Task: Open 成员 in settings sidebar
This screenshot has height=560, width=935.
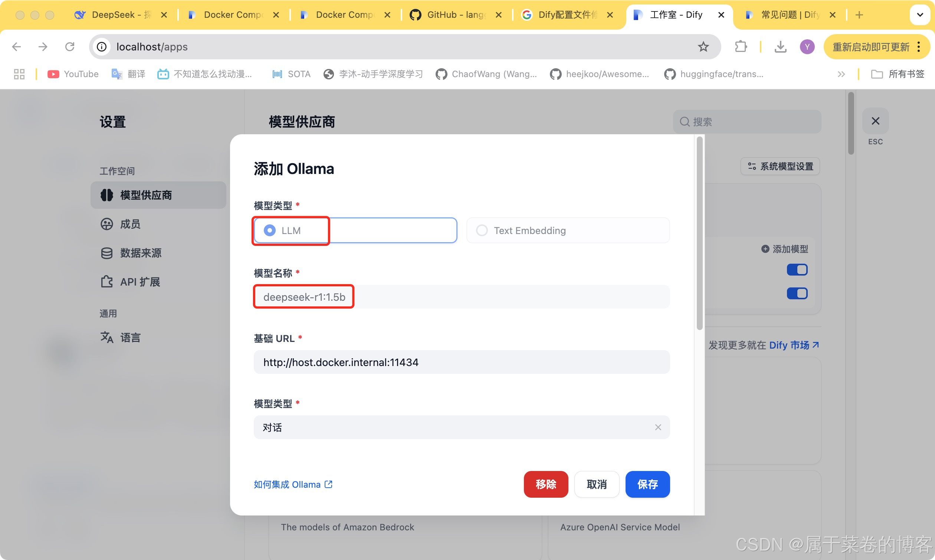Action: [x=130, y=224]
